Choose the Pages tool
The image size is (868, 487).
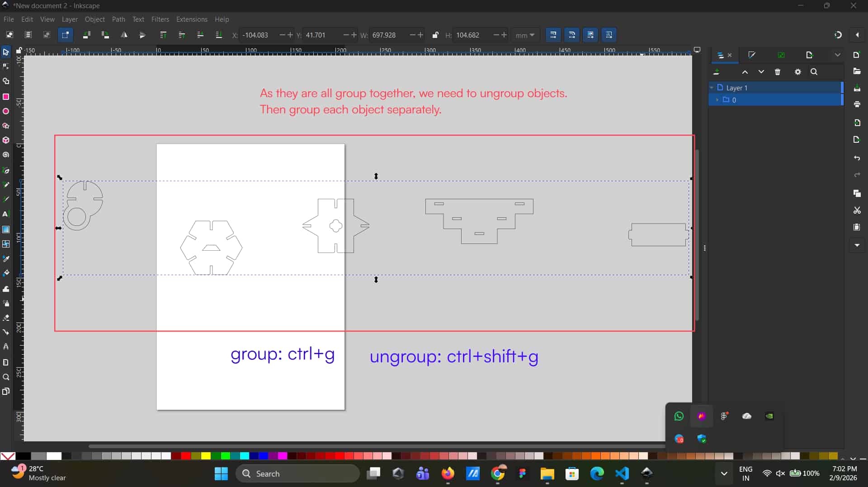[x=6, y=391]
